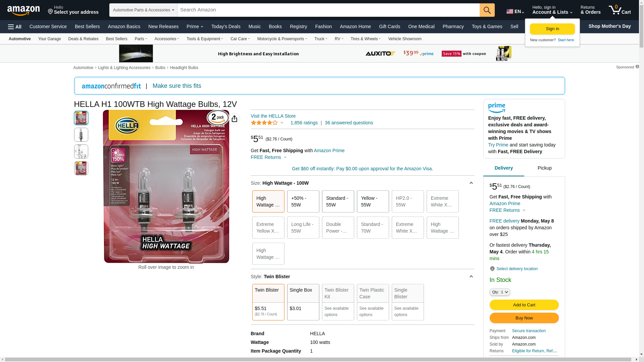Expand the star rating breakdown arrow

tap(282, 123)
